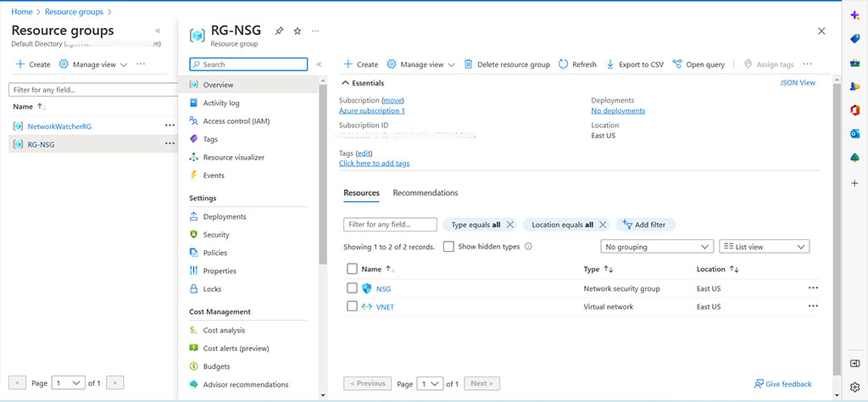Collapse the Essentials section
The height and width of the screenshot is (402, 868).
pos(363,83)
